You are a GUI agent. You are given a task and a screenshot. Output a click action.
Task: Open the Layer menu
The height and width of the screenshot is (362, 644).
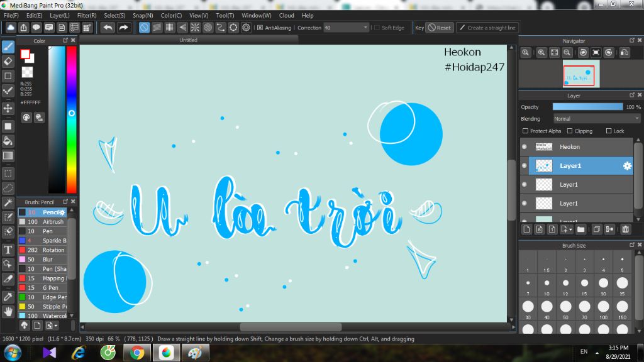60,16
